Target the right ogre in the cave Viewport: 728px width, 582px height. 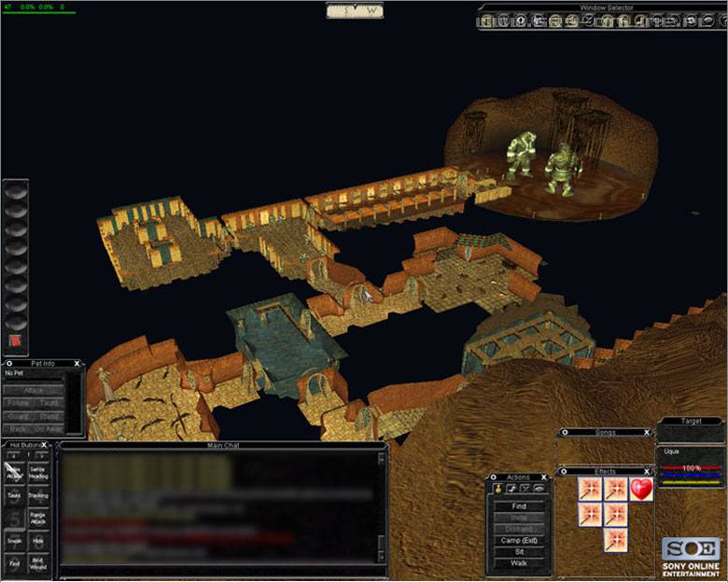(x=562, y=169)
